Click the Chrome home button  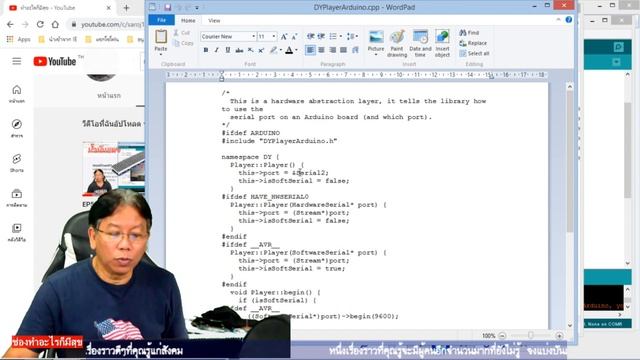(55, 24)
